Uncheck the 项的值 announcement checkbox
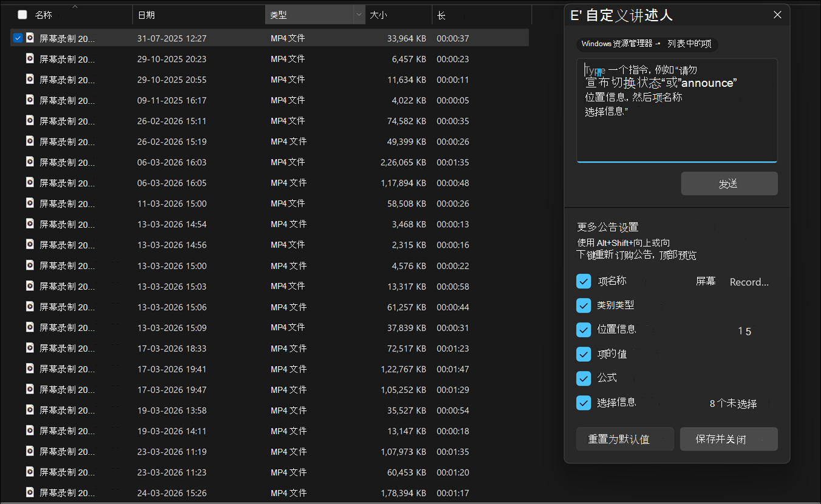821x504 pixels. coord(584,354)
